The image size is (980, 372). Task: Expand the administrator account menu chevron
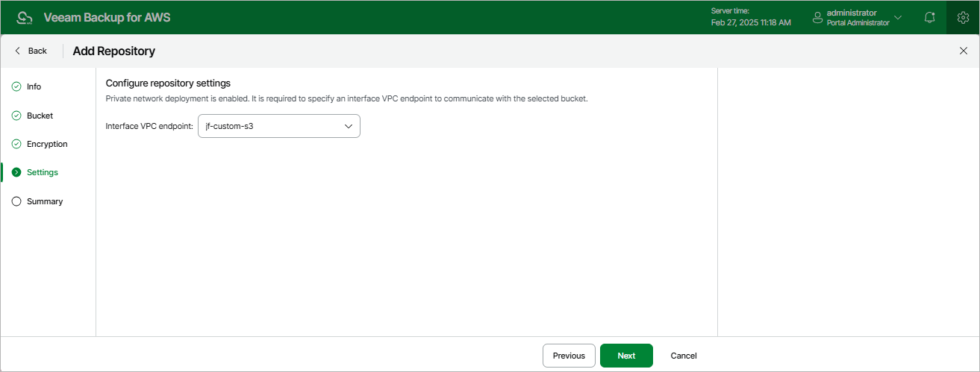tap(898, 17)
